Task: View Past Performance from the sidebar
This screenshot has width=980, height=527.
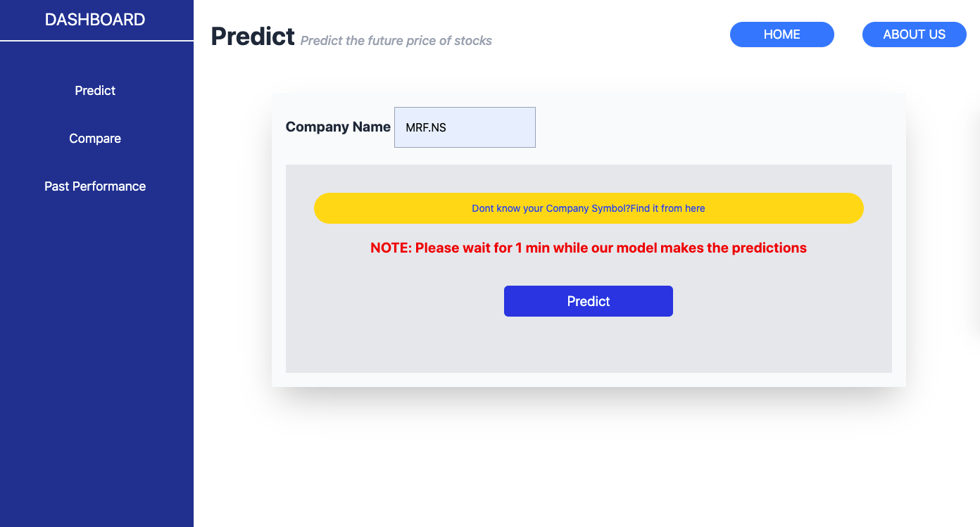Action: (95, 186)
